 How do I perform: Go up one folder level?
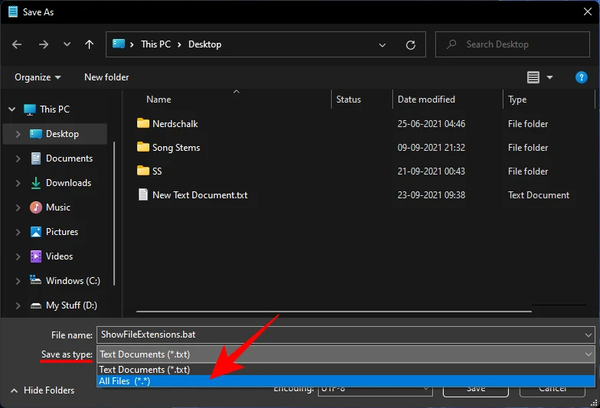coord(89,45)
